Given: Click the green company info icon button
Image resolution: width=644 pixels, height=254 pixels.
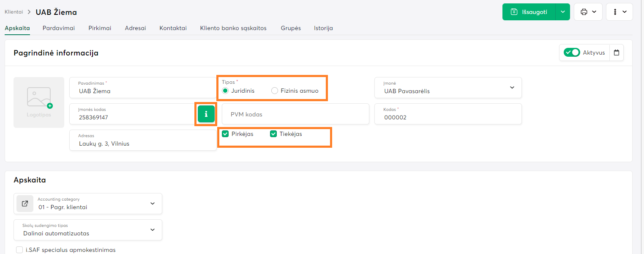Looking at the screenshot, I should pyautogui.click(x=206, y=114).
